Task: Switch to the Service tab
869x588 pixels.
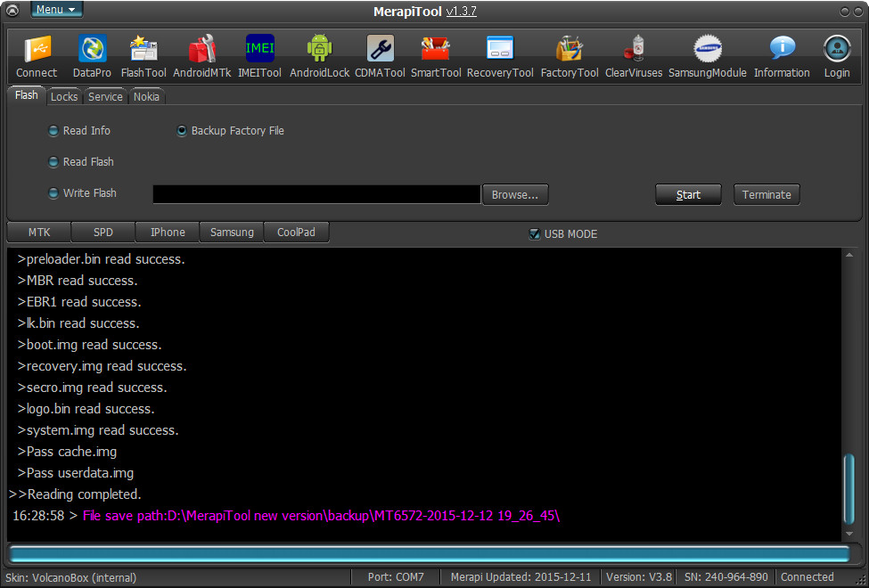Action: [x=105, y=96]
